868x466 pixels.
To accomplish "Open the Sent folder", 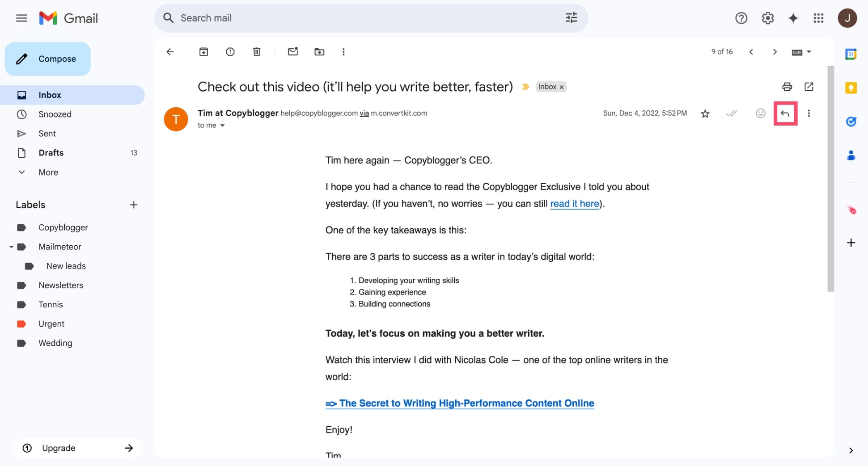I will coord(72,134).
